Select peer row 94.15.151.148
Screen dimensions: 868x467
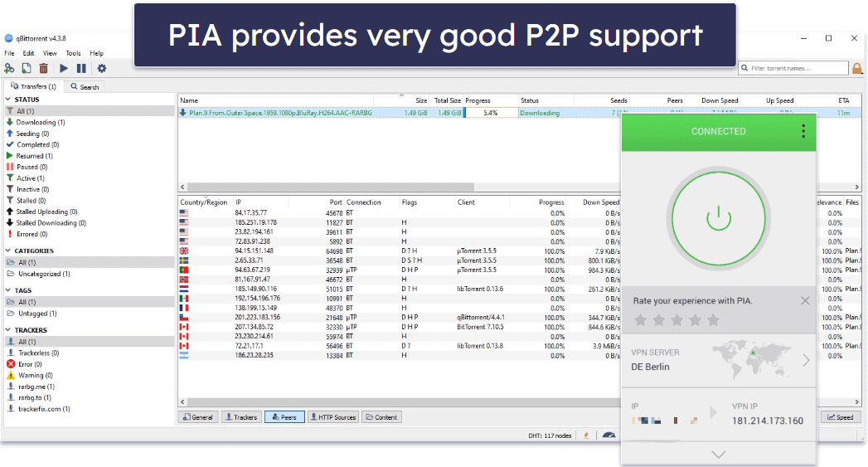click(399, 251)
